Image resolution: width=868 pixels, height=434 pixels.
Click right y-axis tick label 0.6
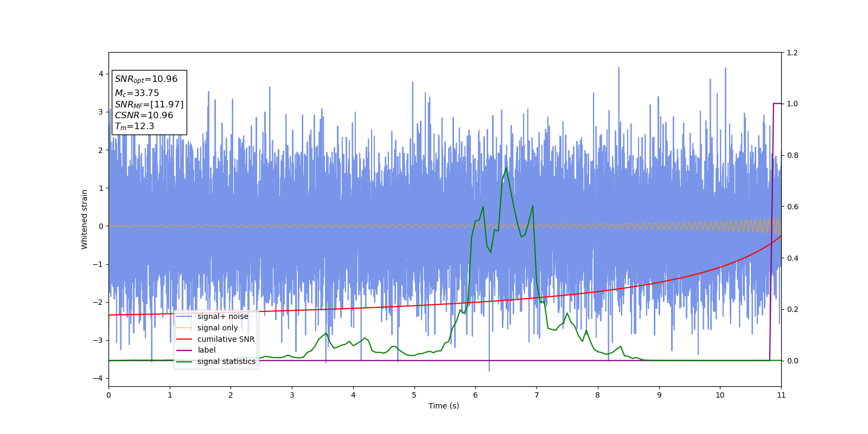coord(792,207)
